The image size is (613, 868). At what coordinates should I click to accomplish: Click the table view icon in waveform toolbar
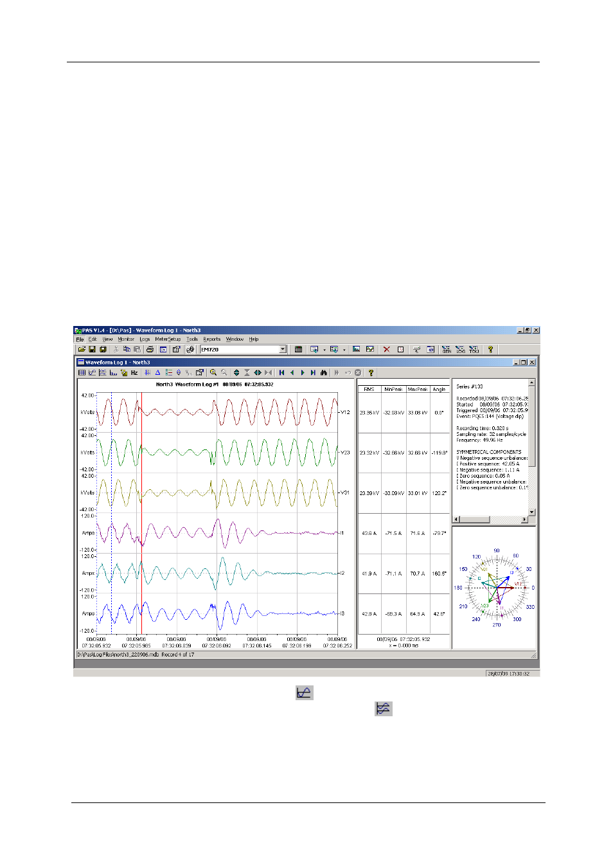[x=82, y=372]
